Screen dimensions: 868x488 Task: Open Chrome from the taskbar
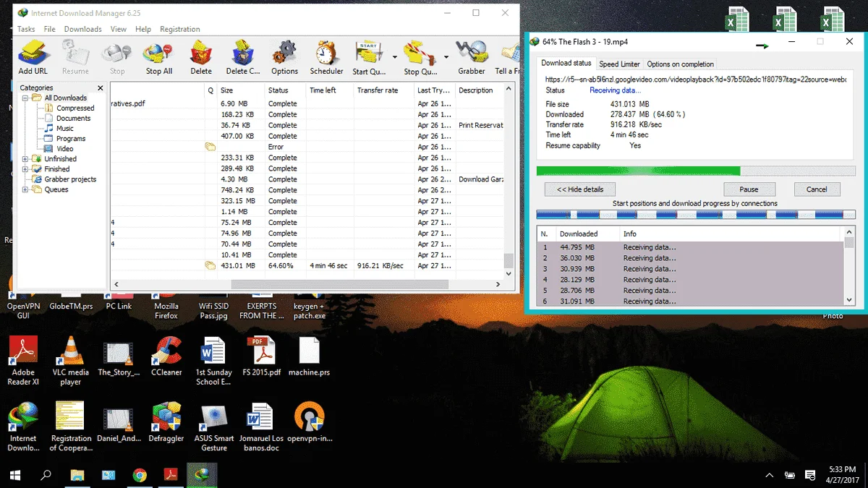pyautogui.click(x=140, y=475)
